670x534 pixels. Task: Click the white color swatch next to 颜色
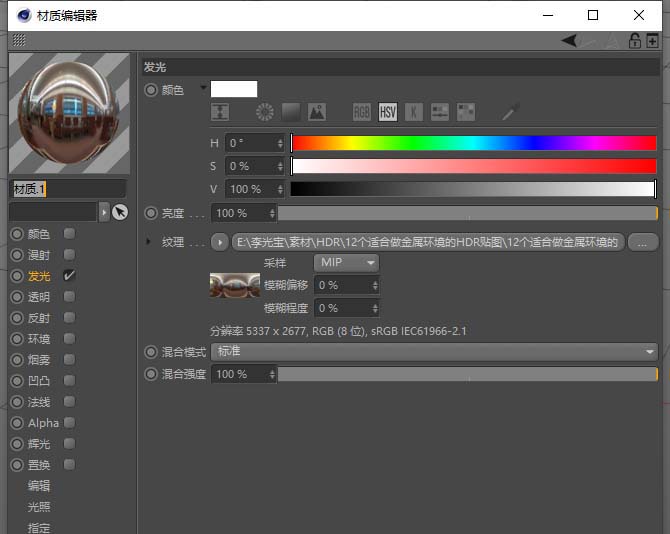pyautogui.click(x=234, y=89)
